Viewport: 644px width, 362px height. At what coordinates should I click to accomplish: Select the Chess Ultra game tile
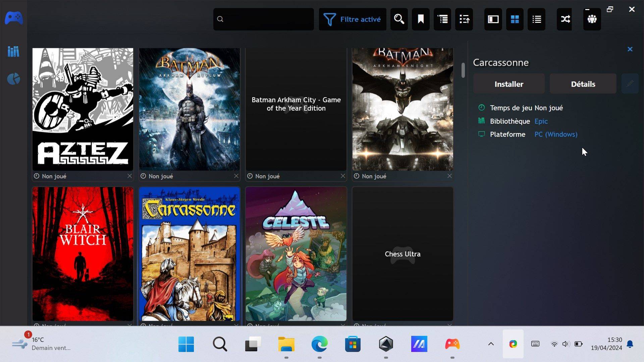click(403, 254)
